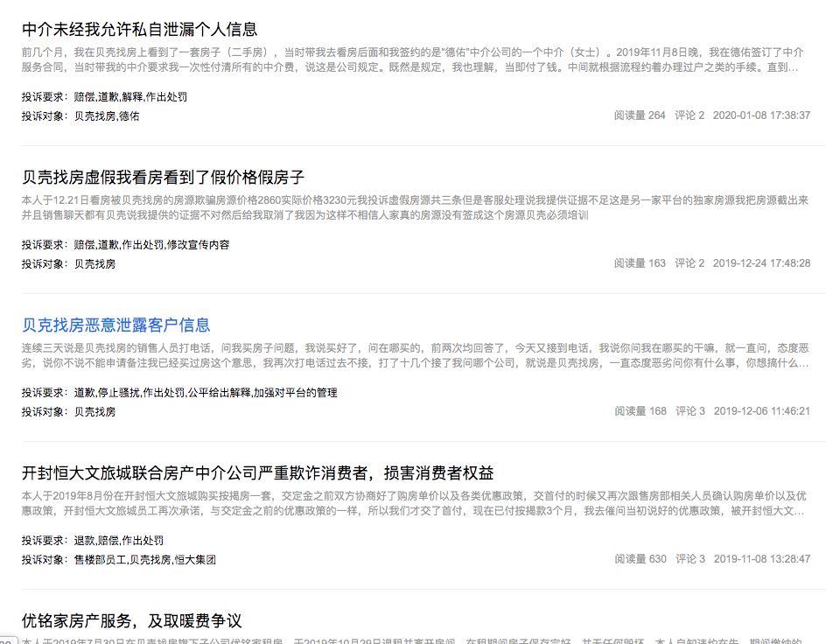Click the blue 贝克找房恶意泄露客户信息 title
The height and width of the screenshot is (644, 826).
[x=115, y=325]
